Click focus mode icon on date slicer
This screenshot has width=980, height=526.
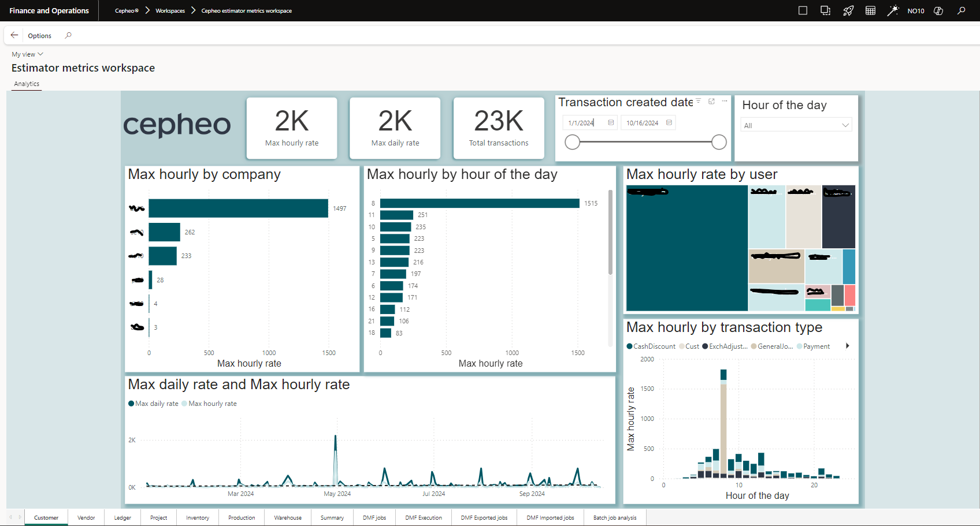pos(711,101)
